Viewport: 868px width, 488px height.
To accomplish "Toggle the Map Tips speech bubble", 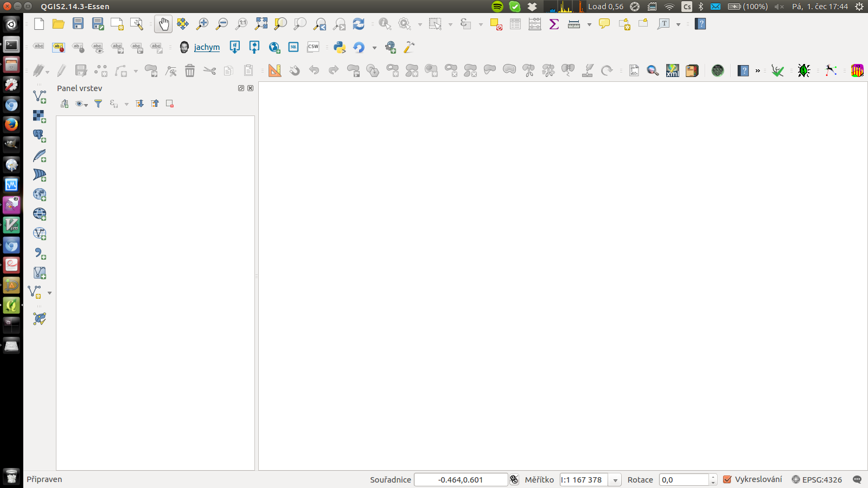I will point(604,24).
